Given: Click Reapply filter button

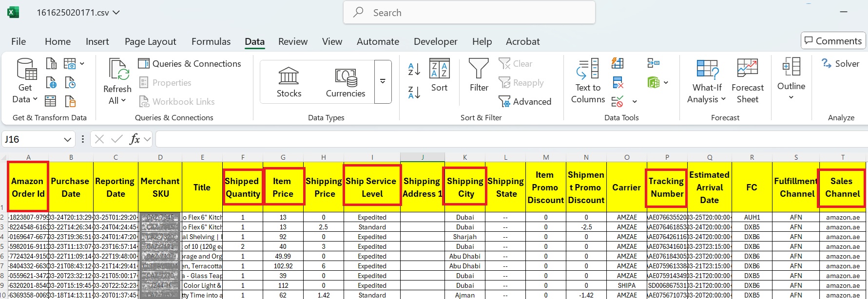Looking at the screenshot, I should (521, 83).
